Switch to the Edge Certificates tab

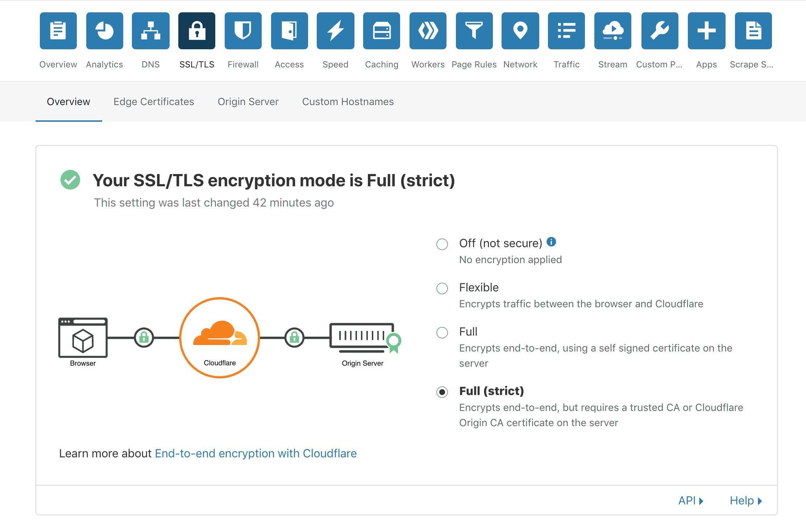click(154, 102)
